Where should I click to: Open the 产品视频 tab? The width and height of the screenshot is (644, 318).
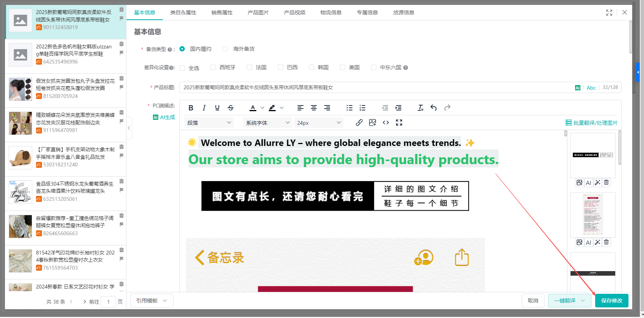(x=295, y=12)
